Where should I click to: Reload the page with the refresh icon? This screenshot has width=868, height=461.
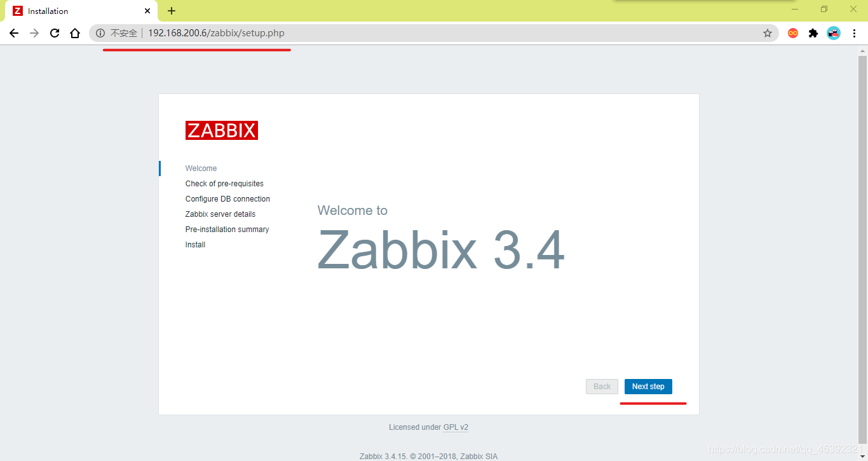point(55,33)
